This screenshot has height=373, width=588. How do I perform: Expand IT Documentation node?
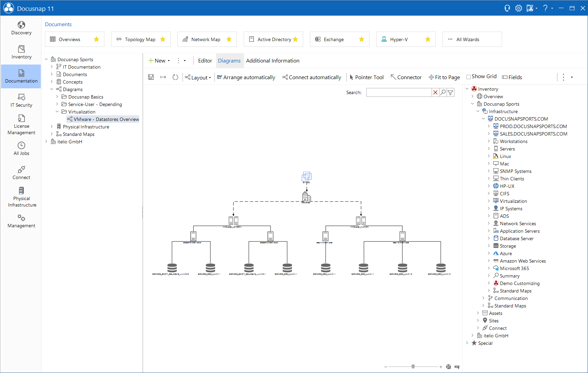tap(52, 67)
